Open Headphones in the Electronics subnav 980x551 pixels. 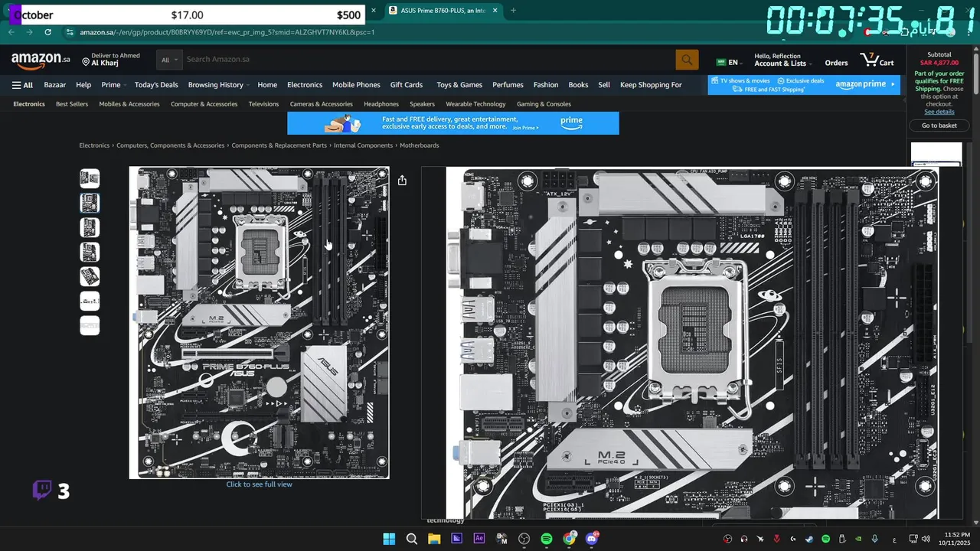click(381, 104)
